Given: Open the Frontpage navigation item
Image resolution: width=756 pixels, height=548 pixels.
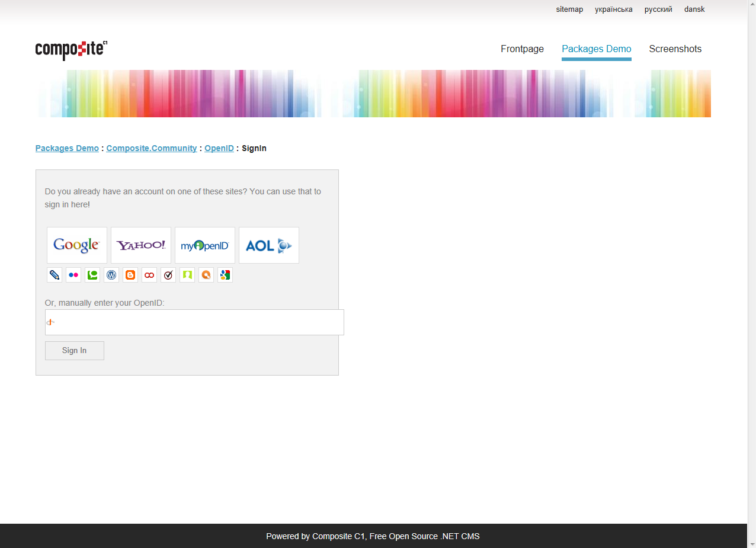Looking at the screenshot, I should [522, 49].
